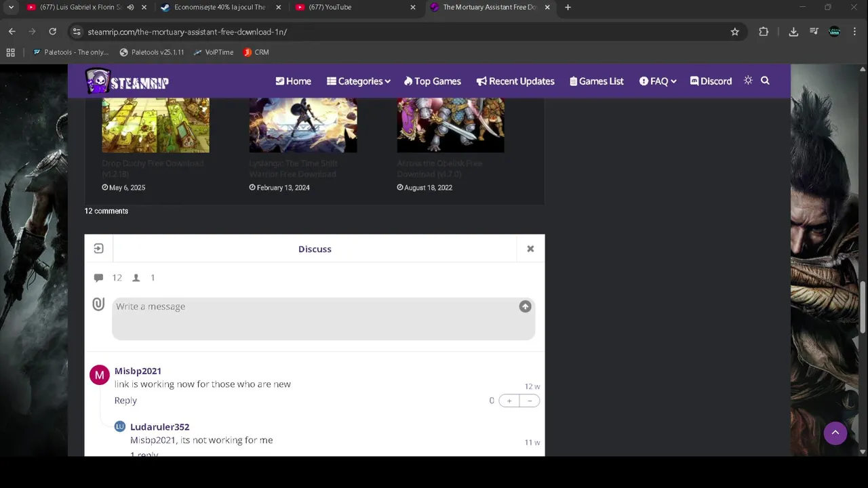The image size is (868, 488).
Task: Click the SteamRIP logo
Action: coord(127,81)
